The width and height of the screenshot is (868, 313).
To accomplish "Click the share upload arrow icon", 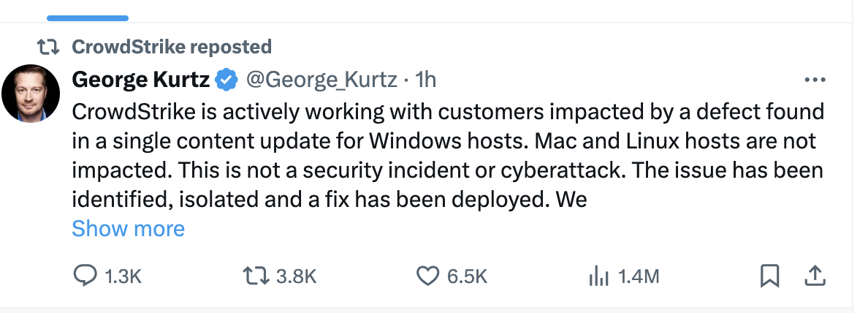I will 814,275.
